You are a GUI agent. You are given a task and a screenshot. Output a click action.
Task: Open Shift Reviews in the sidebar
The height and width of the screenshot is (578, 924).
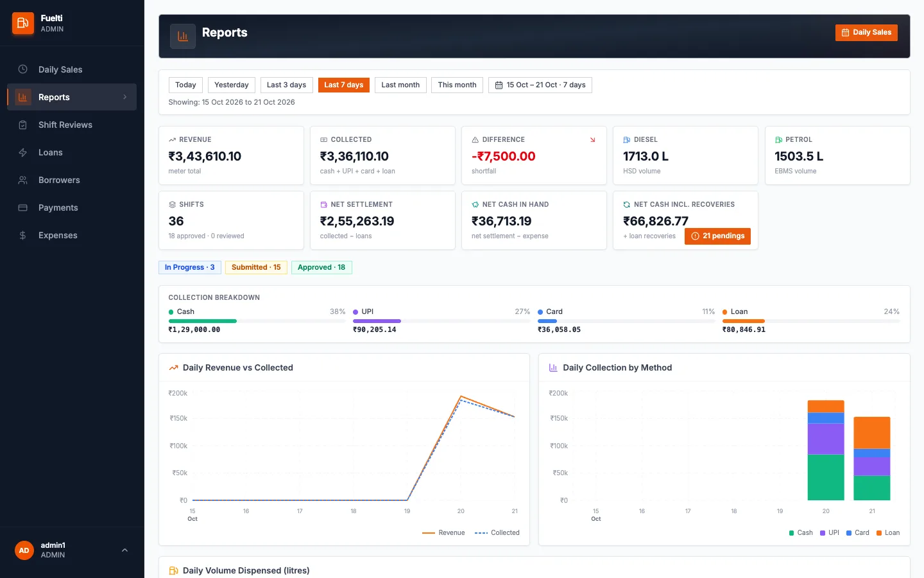coord(72,125)
